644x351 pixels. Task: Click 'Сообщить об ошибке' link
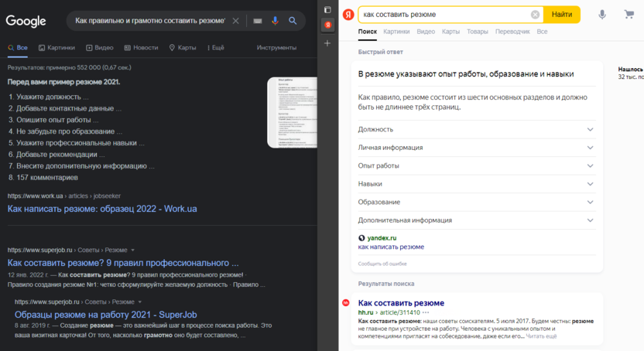coord(382,264)
